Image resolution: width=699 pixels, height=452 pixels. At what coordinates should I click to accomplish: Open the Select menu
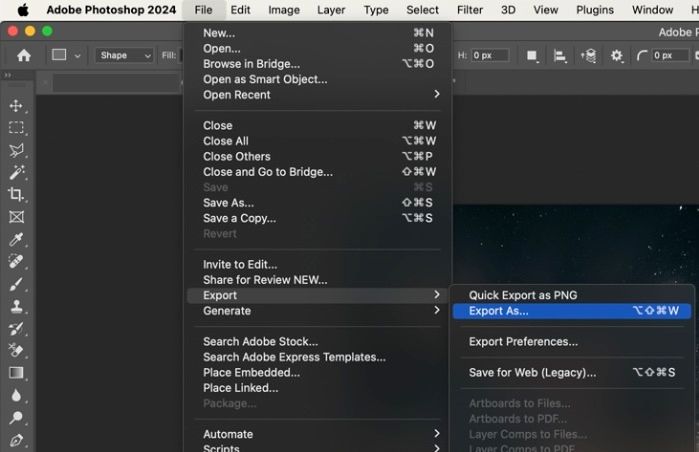[422, 10]
